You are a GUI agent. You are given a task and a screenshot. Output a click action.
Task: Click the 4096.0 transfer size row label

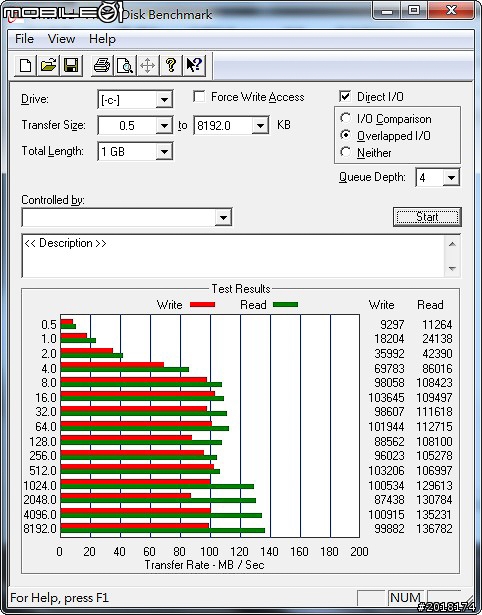click(x=40, y=514)
